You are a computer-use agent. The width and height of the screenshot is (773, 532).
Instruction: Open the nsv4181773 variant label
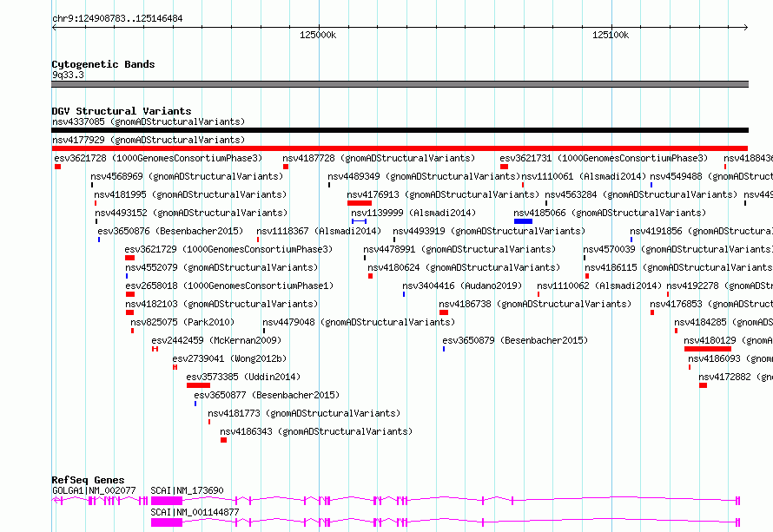tap(304, 413)
